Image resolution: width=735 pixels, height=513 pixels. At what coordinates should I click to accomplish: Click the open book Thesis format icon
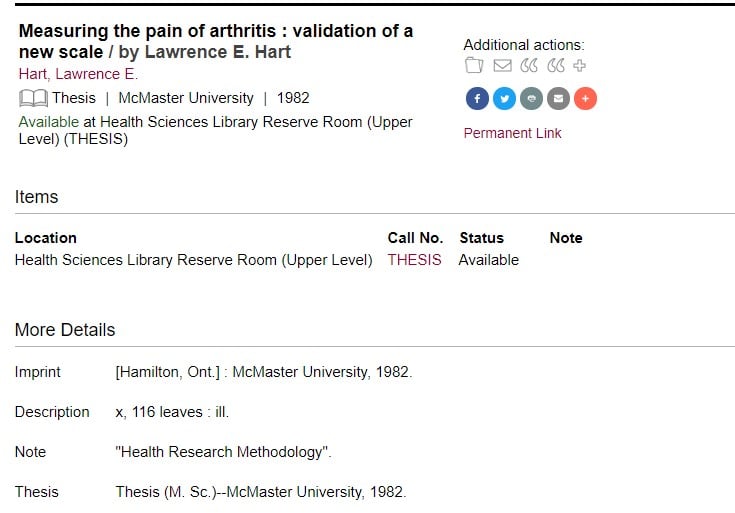(33, 98)
